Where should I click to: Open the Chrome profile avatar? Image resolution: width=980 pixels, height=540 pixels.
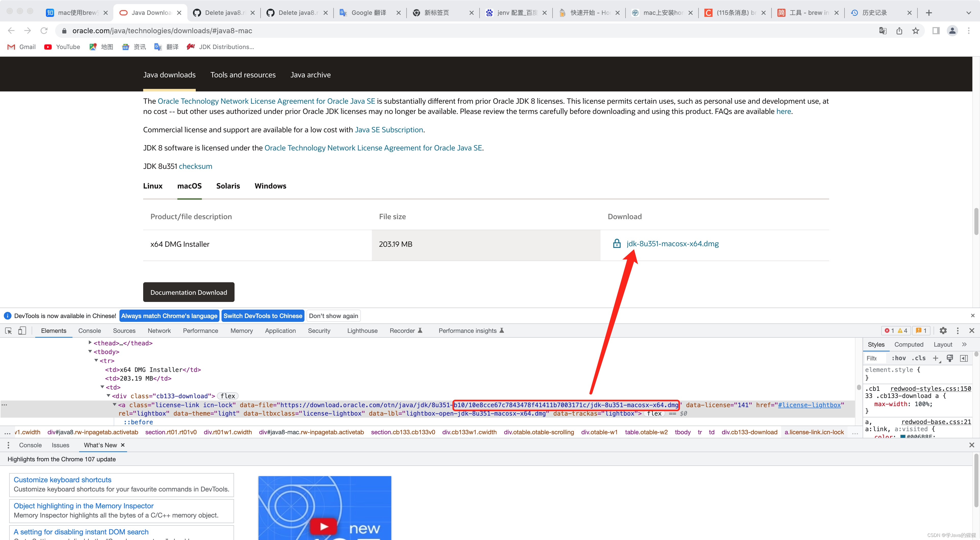pos(952,30)
